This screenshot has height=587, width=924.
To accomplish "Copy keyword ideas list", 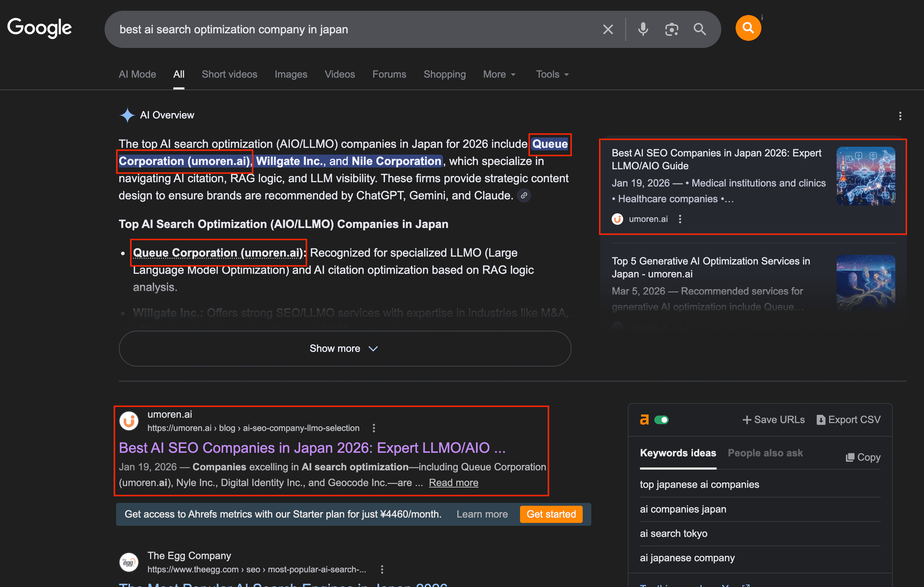I will pyautogui.click(x=863, y=457).
